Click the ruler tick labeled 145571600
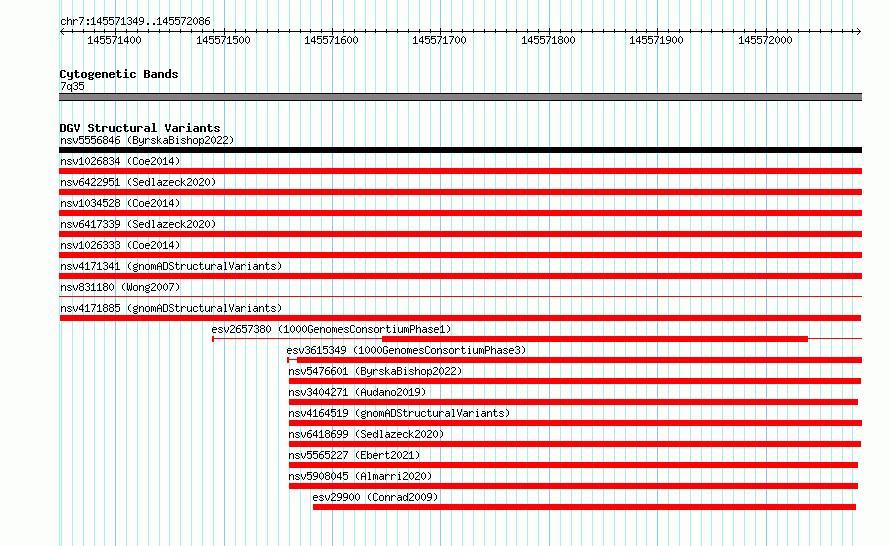Image resolution: width=890 pixels, height=546 pixels. (x=331, y=40)
